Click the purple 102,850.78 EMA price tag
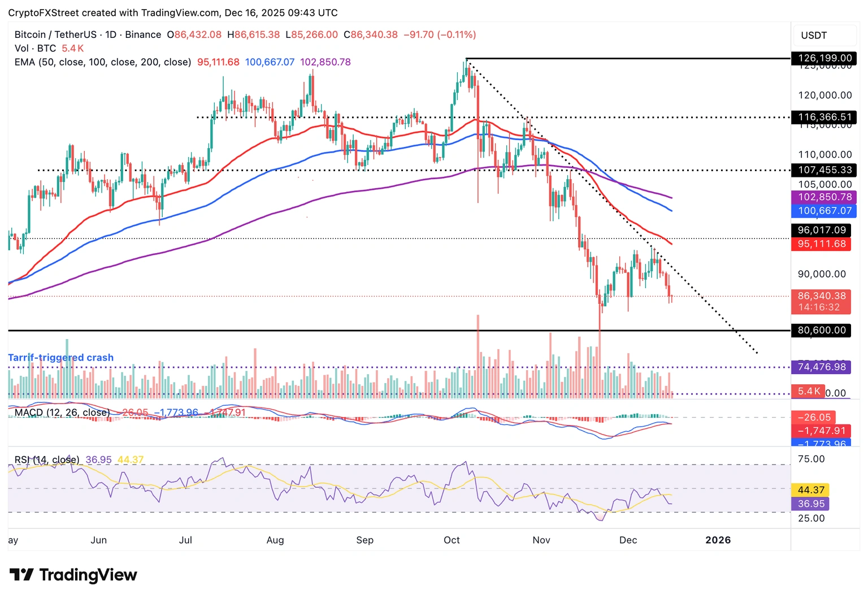Screen dimensions: 868x599 coord(824,197)
